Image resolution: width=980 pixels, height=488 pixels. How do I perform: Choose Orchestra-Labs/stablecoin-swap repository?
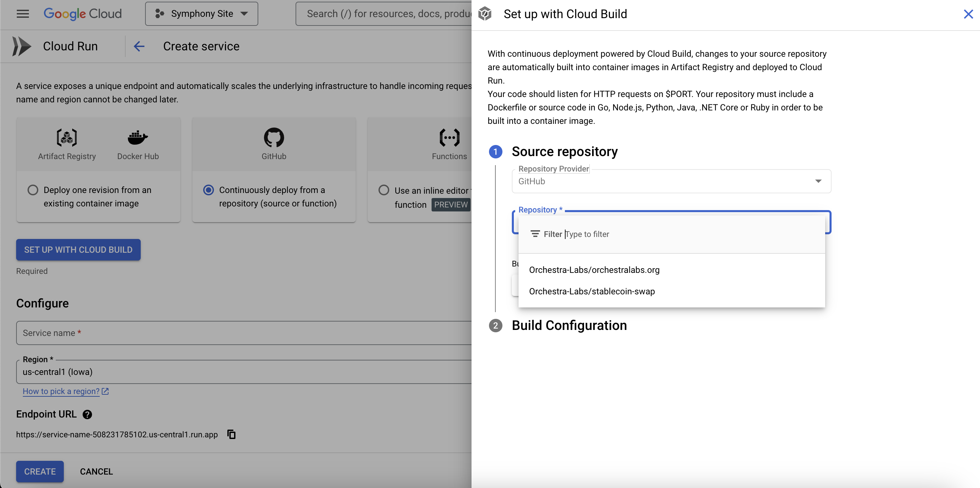[591, 291]
